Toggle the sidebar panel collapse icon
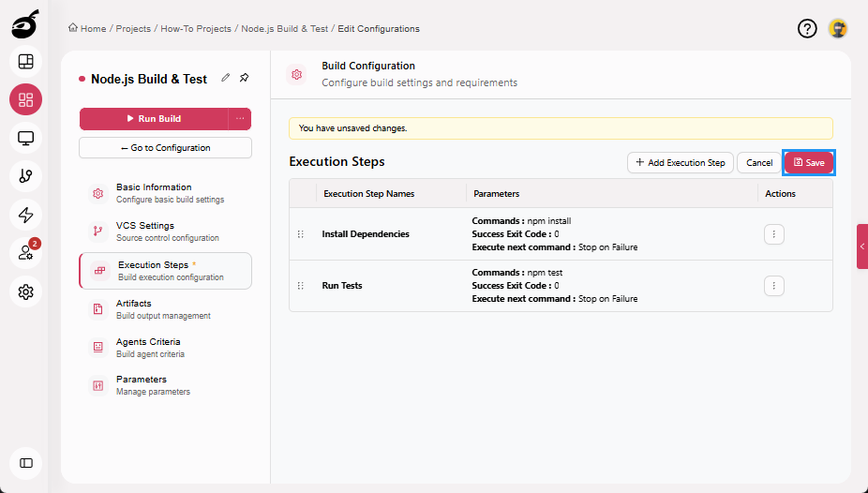 point(25,463)
